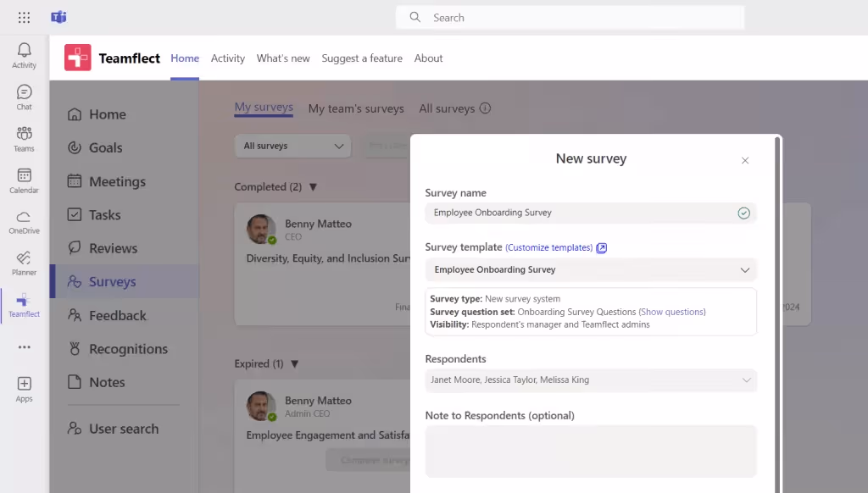Viewport: 868px width, 493px height.
Task: Open Activity in the Teams rail
Action: click(25, 56)
